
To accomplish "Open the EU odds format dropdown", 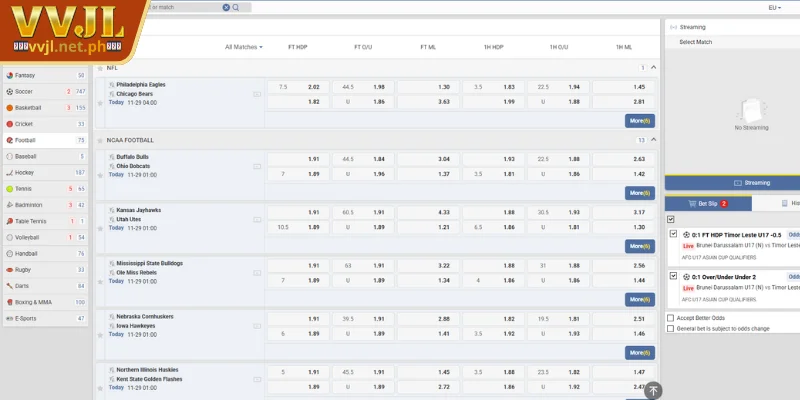I will coord(774,8).
